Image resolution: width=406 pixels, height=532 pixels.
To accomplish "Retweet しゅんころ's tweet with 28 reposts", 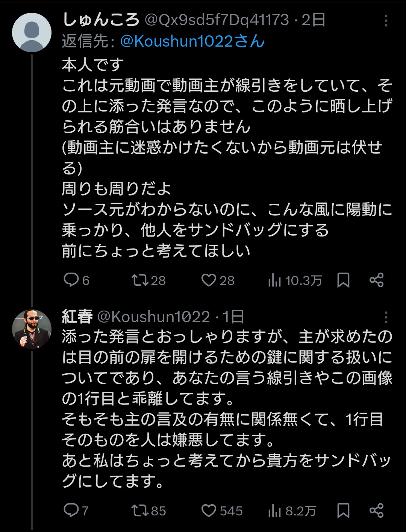I will tap(140, 280).
